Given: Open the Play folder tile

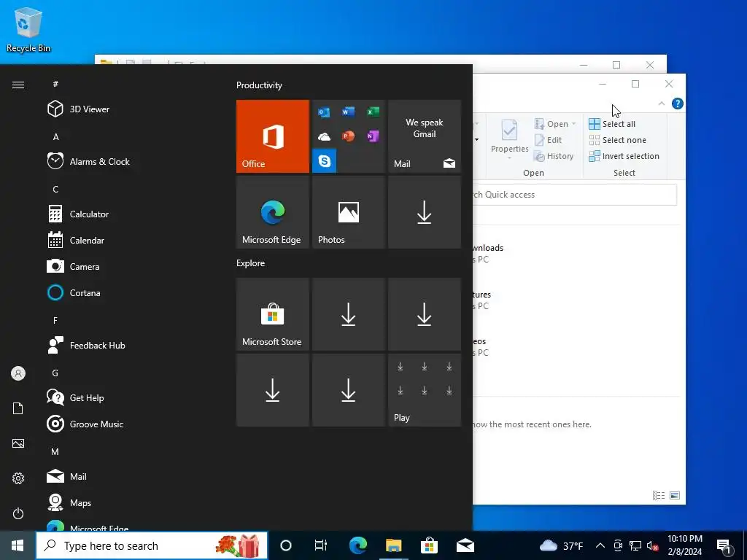Looking at the screenshot, I should pyautogui.click(x=425, y=390).
